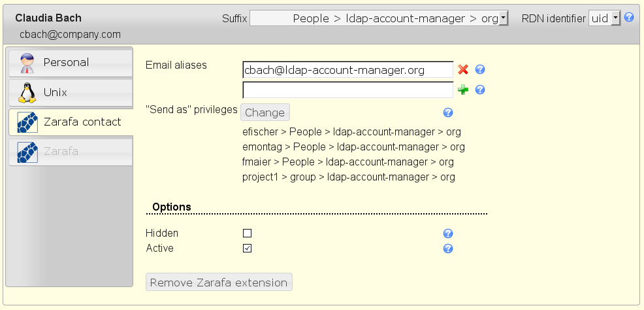The width and height of the screenshot is (644, 310).
Task: Open help for the existing email alias
Action: (x=480, y=70)
